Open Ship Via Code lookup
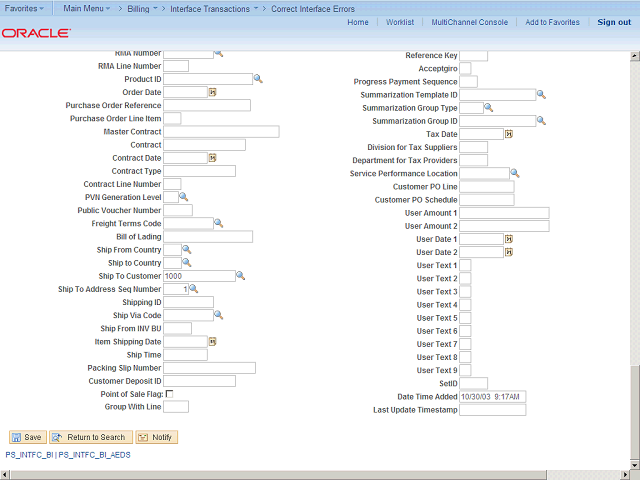The height and width of the screenshot is (480, 640). (219, 315)
